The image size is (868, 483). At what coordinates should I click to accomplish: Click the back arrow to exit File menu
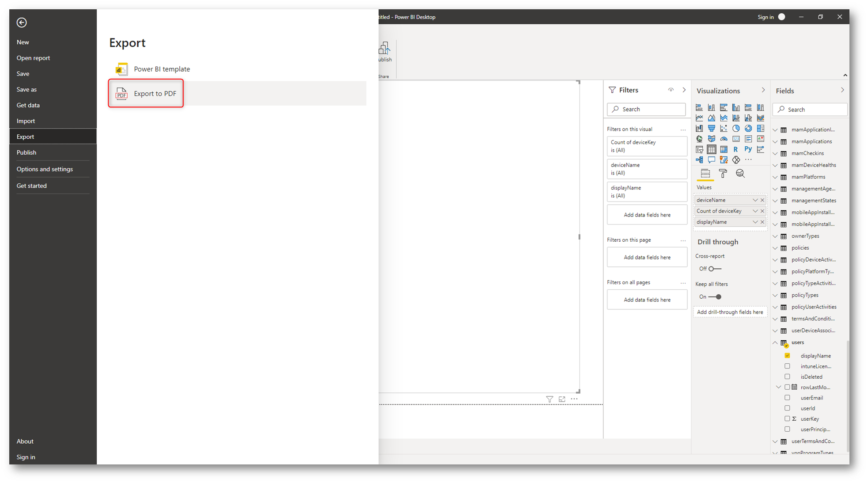click(x=22, y=23)
